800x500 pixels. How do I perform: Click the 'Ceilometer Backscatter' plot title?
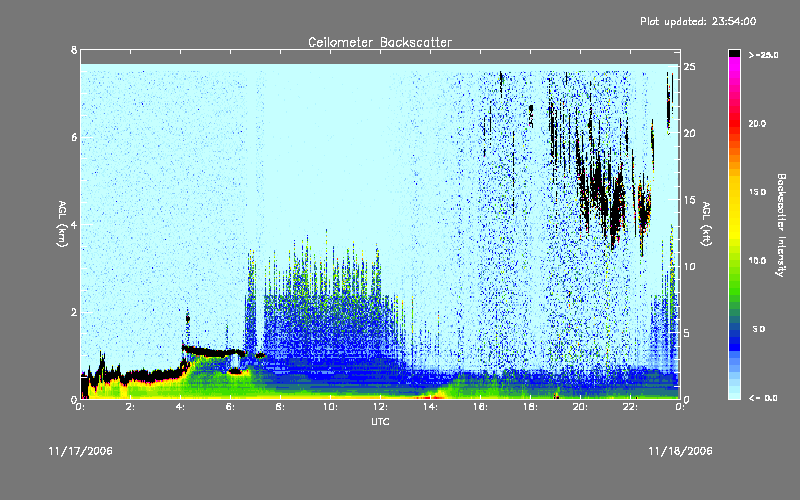click(380, 42)
